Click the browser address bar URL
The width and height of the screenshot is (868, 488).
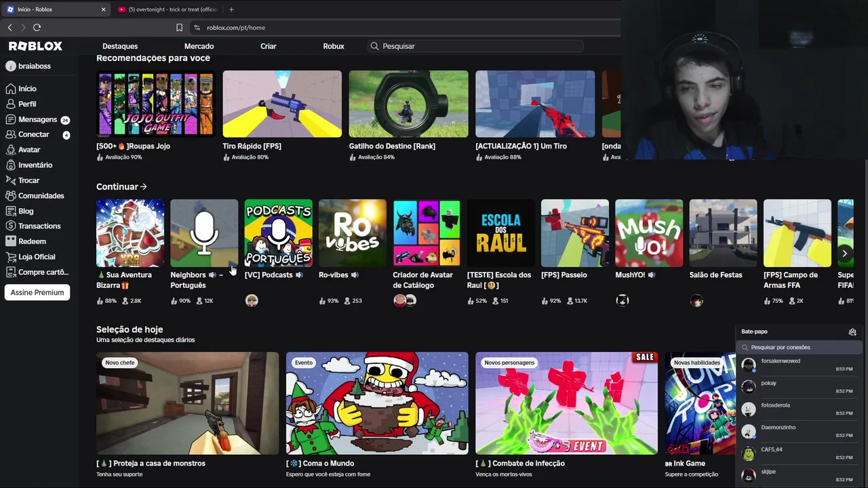click(236, 28)
